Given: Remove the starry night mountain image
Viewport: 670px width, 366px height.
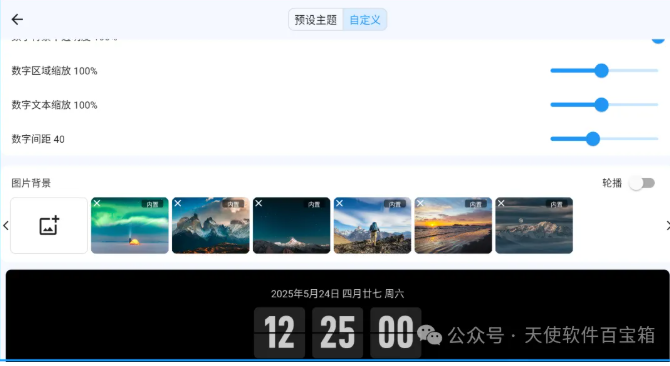Looking at the screenshot, I should [x=259, y=203].
